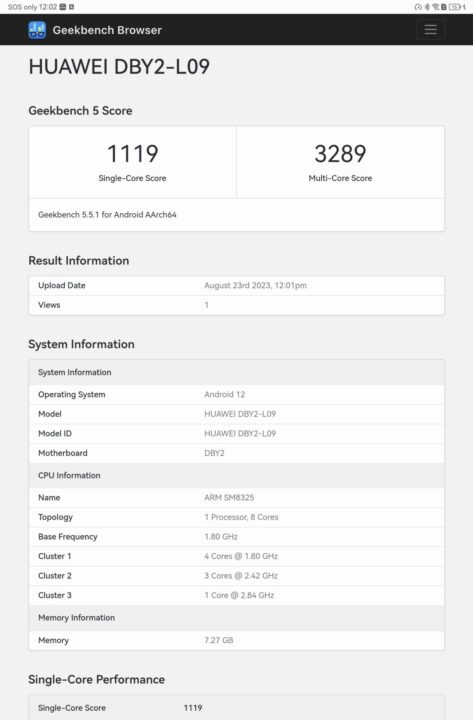Click the Cluster 3 frequency value

239,595
